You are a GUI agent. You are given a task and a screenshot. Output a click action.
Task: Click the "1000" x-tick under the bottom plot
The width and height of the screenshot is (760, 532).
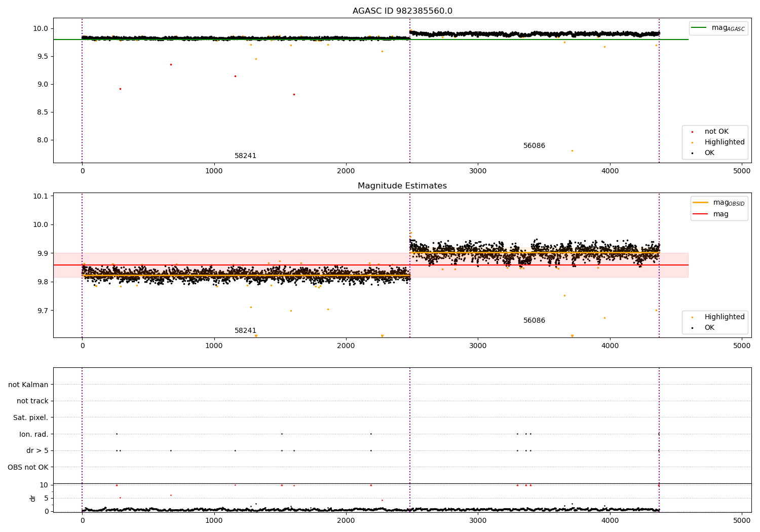pos(214,520)
